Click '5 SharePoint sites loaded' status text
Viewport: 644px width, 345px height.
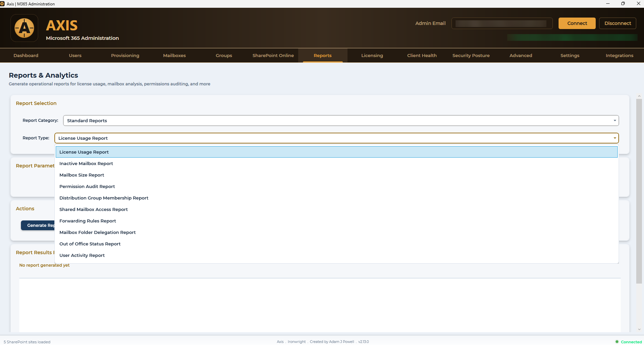pos(27,342)
